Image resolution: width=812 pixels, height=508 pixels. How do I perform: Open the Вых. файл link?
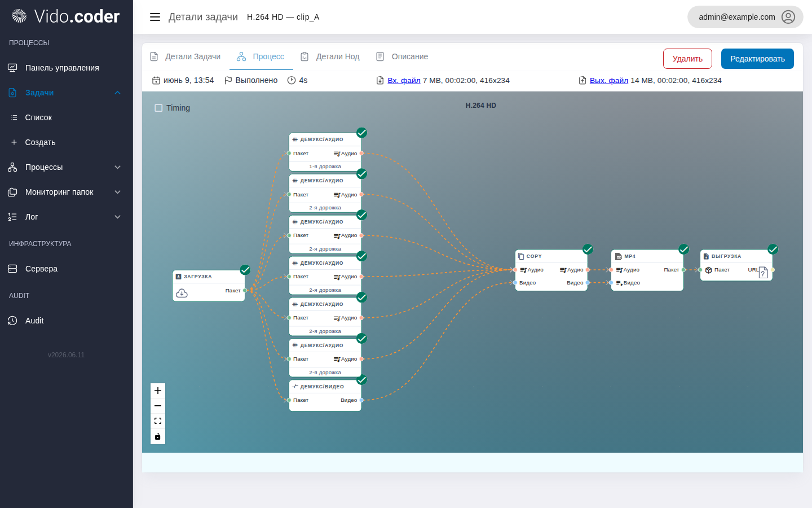tap(609, 80)
